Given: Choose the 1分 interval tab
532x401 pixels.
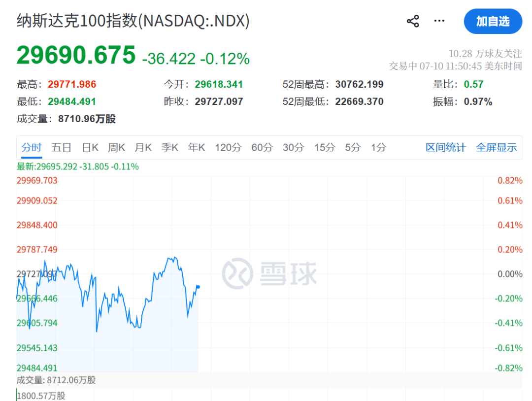Looking at the screenshot, I should [x=379, y=148].
